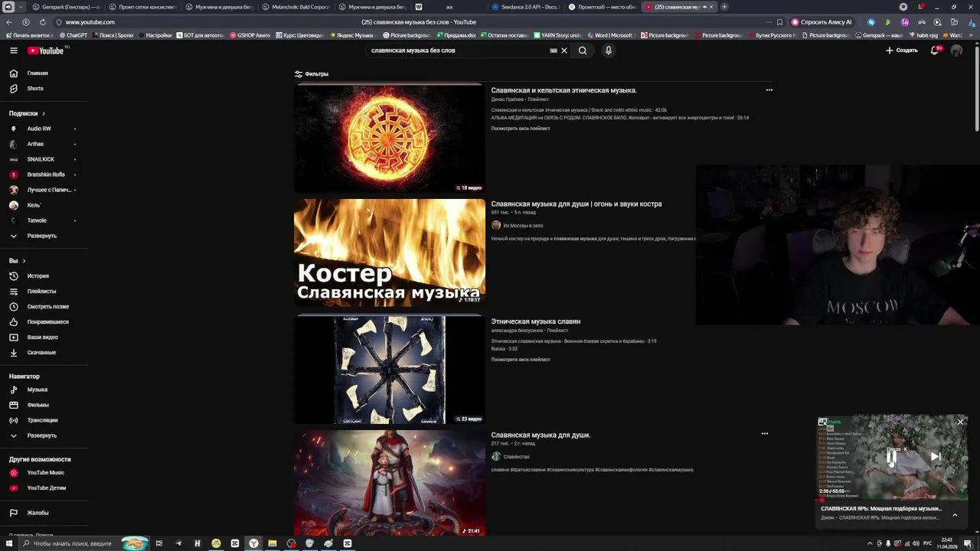
Task: Open Bratishkin Rofls channel
Action: [x=46, y=174]
